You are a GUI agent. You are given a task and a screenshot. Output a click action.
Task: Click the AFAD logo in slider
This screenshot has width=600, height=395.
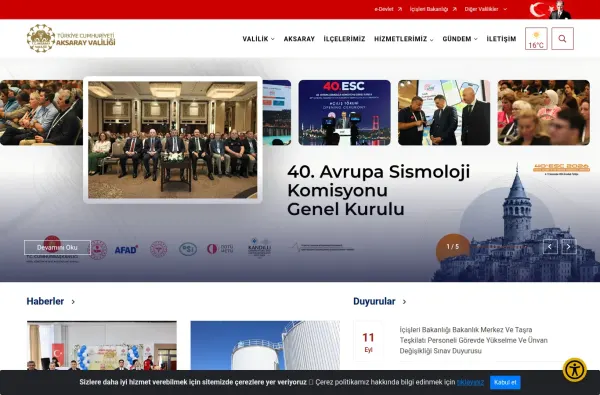pyautogui.click(x=126, y=250)
